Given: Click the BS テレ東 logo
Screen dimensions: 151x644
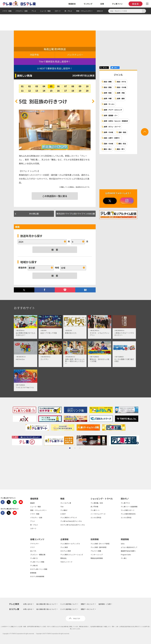Looking at the screenshot, I should pyautogui.click(x=28, y=4).
